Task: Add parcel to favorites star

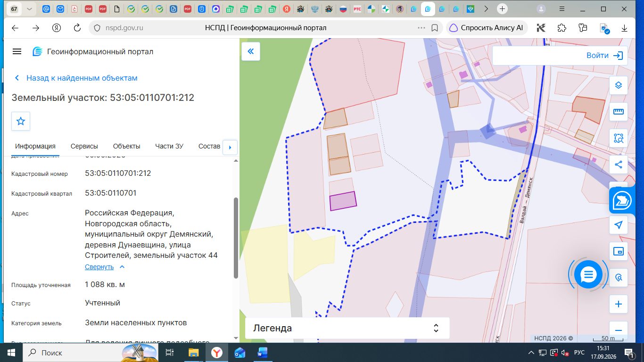Action: pyautogui.click(x=21, y=121)
